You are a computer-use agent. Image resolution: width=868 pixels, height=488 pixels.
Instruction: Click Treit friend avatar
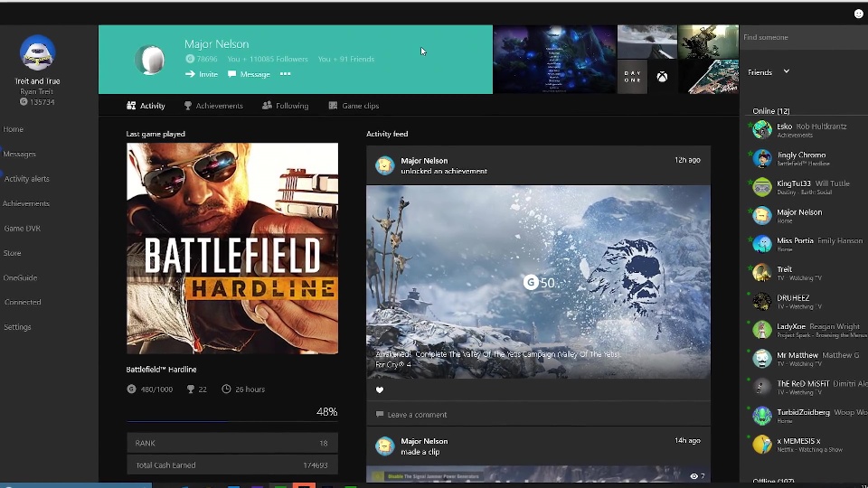(762, 273)
